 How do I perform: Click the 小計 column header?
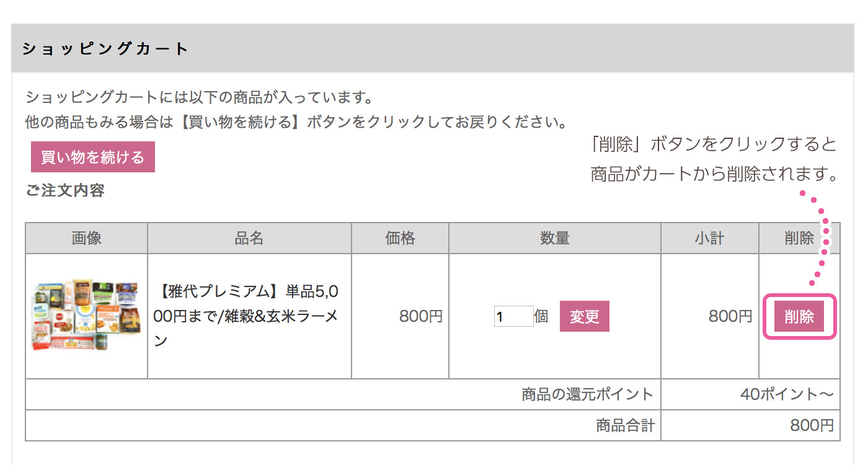709,238
